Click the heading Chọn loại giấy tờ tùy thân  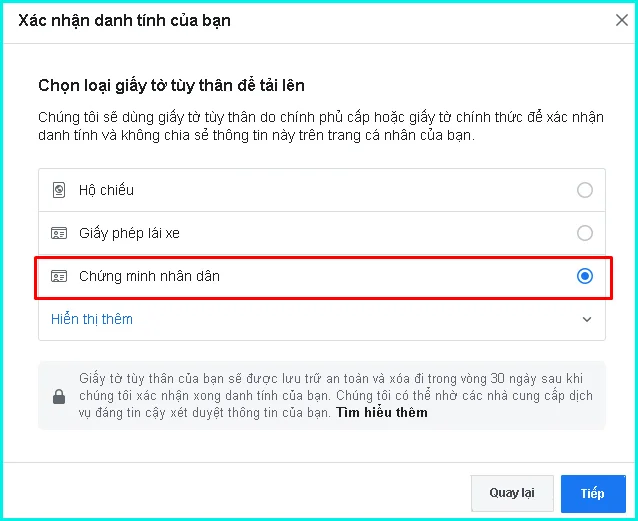click(x=171, y=86)
